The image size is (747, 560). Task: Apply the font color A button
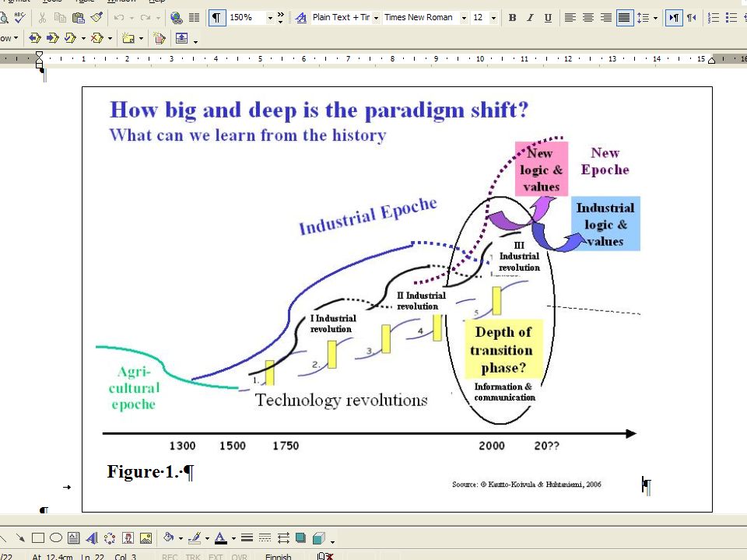[x=220, y=538]
